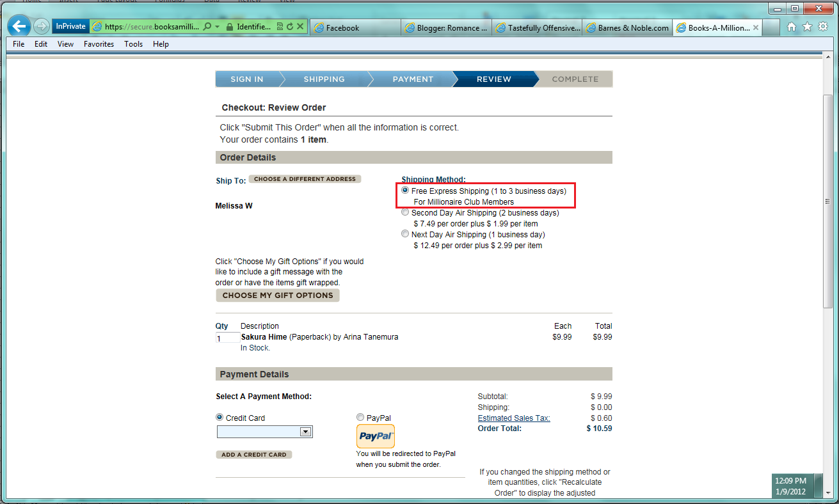
Task: Click the browser Forward arrow button
Action: [42, 26]
